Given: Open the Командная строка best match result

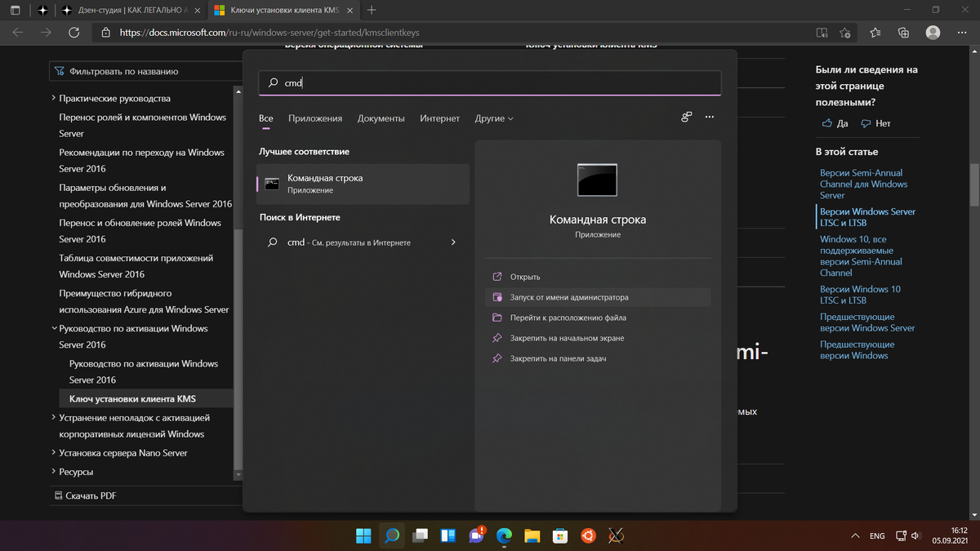Looking at the screenshot, I should 363,184.
